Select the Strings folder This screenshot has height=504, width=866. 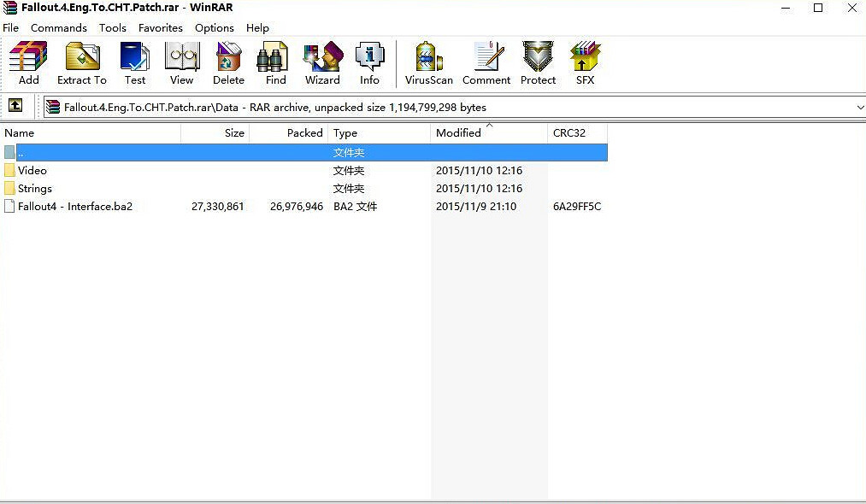[35, 189]
